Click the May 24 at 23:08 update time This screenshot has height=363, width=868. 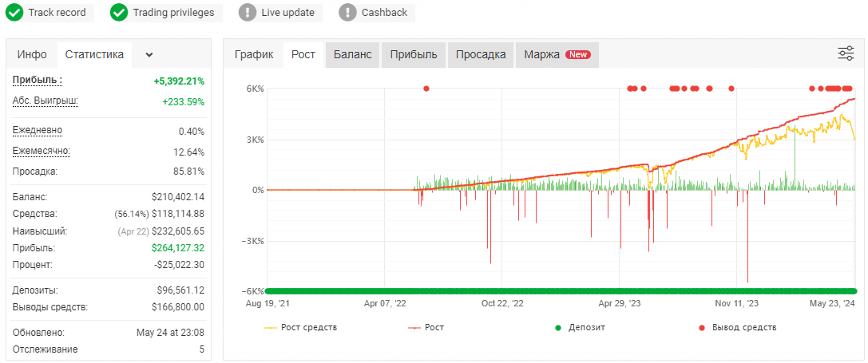[x=171, y=333]
